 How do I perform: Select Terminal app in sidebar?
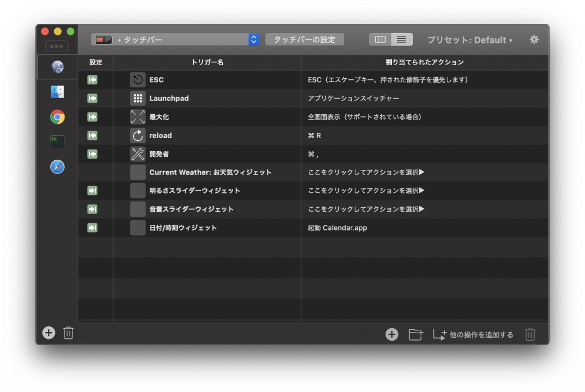tap(57, 142)
